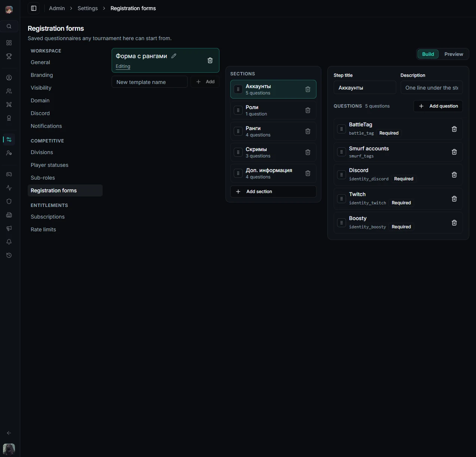Switch to the Preview view
Viewport: 476px width, 457px height.
point(454,54)
